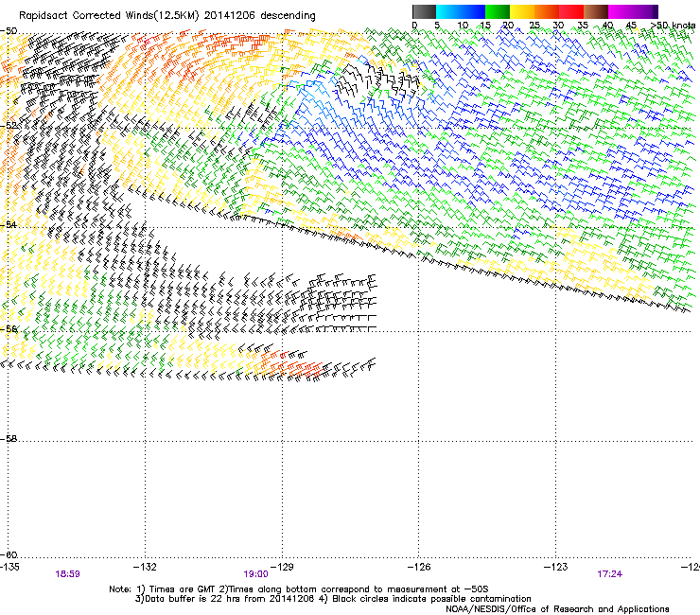Click the yellow 20-25 knots legend swatch

[522, 11]
